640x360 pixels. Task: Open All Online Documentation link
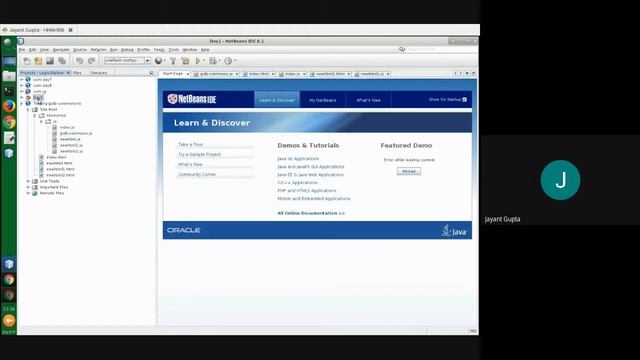pyautogui.click(x=311, y=213)
